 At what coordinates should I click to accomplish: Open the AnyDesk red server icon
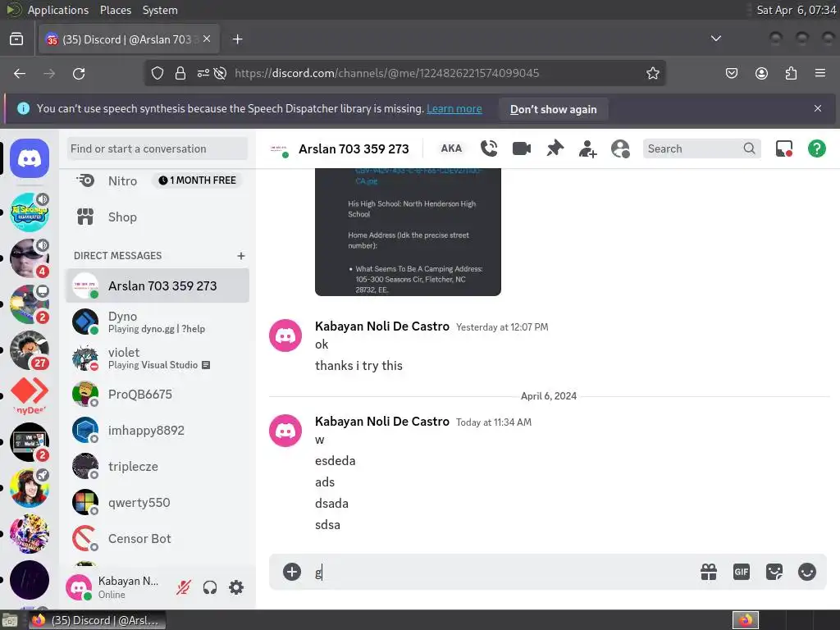(x=30, y=395)
